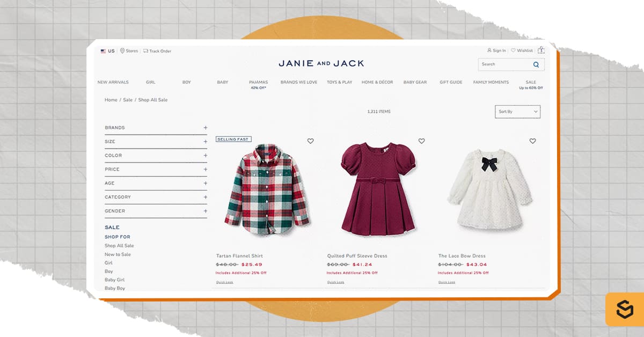This screenshot has width=644, height=337.
Task: Click the burgundy dress image
Action: tap(379, 188)
